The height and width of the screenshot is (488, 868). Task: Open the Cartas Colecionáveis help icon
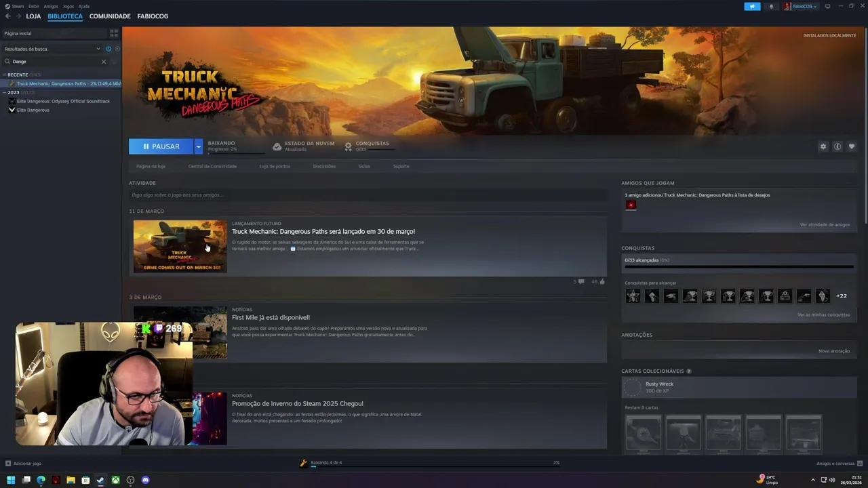point(689,371)
